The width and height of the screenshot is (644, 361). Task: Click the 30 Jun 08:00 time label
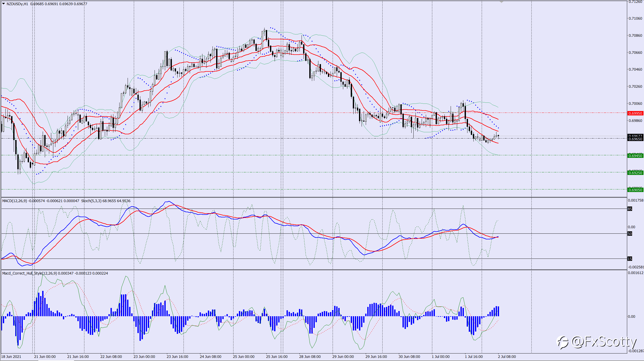pyautogui.click(x=409, y=357)
